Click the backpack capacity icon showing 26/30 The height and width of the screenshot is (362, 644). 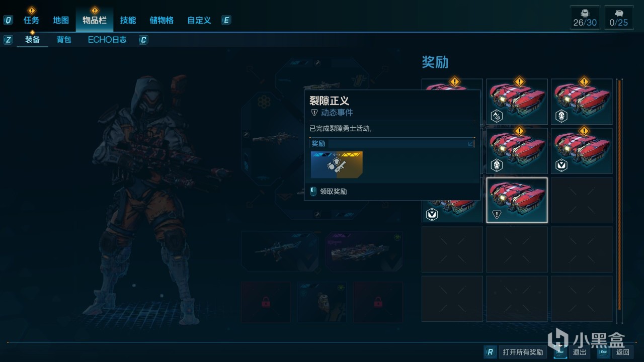point(585,18)
